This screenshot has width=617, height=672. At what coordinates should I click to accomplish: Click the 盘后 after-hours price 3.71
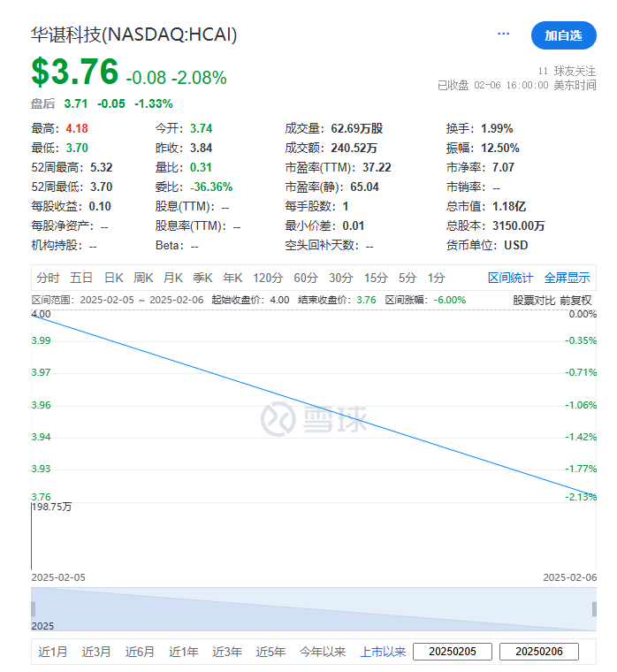(76, 103)
